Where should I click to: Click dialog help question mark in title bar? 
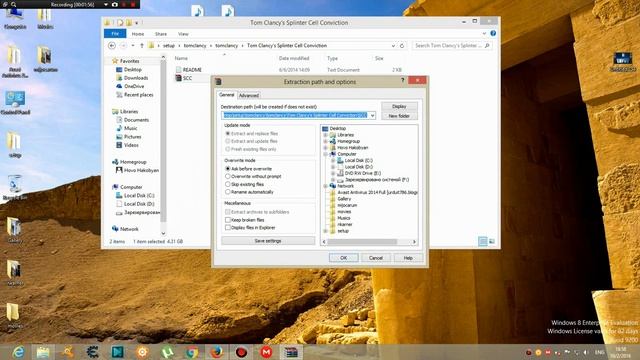[x=402, y=80]
